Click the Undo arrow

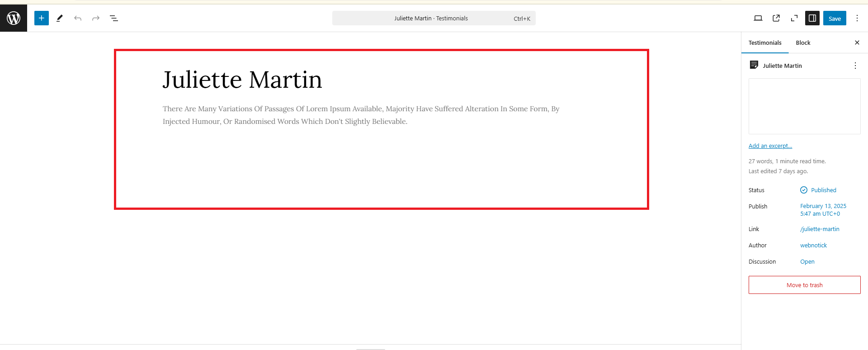coord(78,18)
